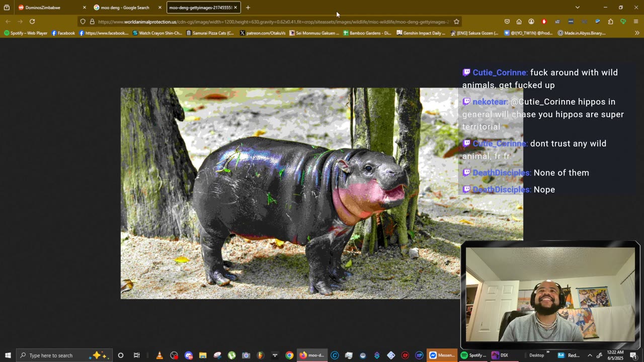Image resolution: width=644 pixels, height=362 pixels.
Task: Click the tracking protection shield icon
Action: click(83, 22)
